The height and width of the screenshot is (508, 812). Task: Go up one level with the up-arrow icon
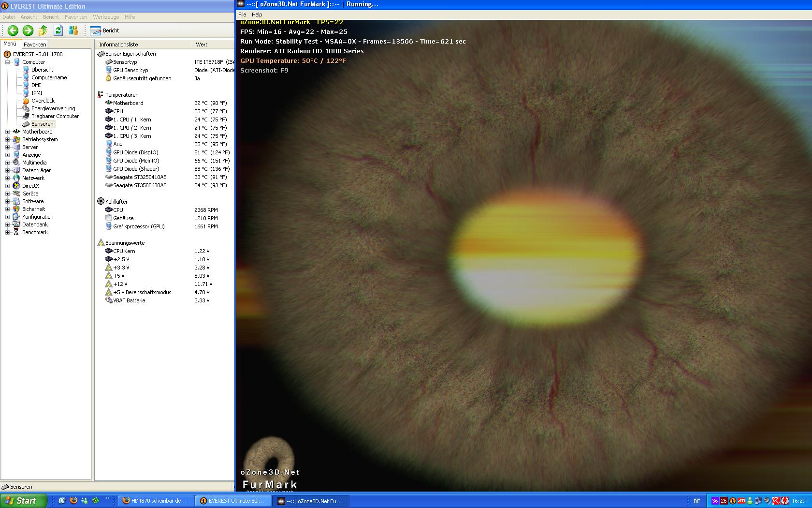coord(43,30)
